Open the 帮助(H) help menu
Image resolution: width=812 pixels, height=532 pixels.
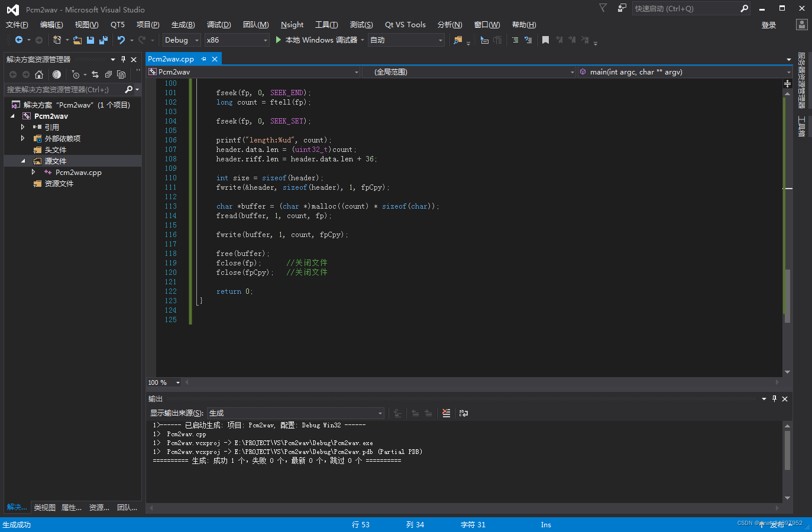click(524, 25)
